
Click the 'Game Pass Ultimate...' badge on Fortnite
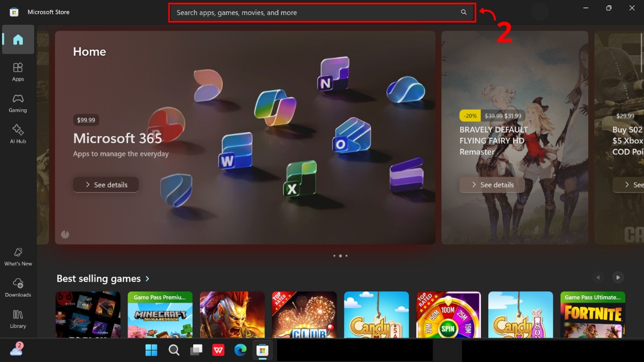[593, 297]
